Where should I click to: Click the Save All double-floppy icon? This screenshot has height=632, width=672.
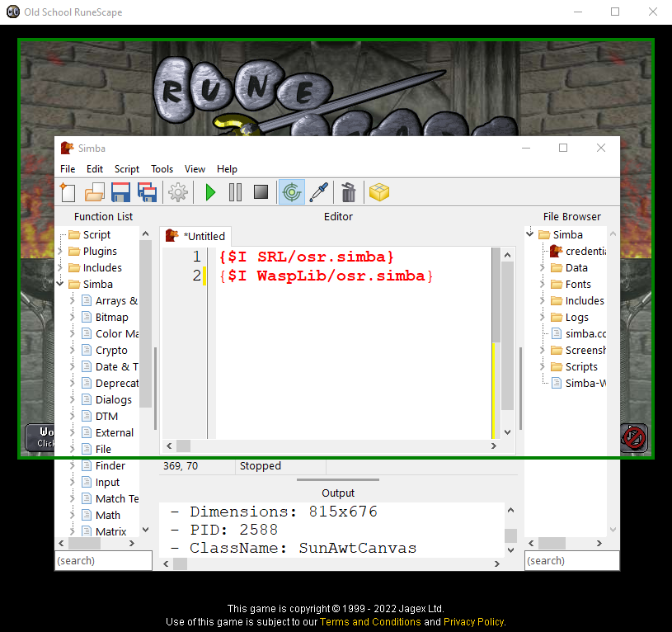(x=147, y=192)
